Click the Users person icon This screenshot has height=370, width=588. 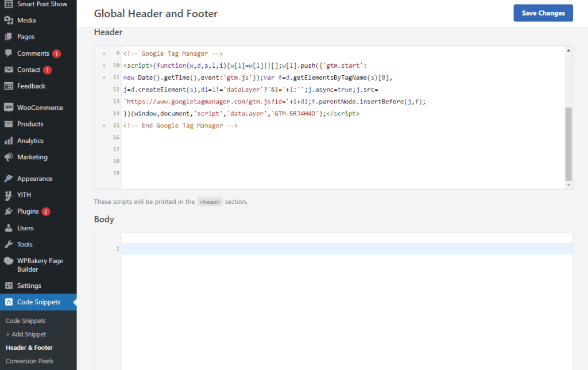click(9, 228)
